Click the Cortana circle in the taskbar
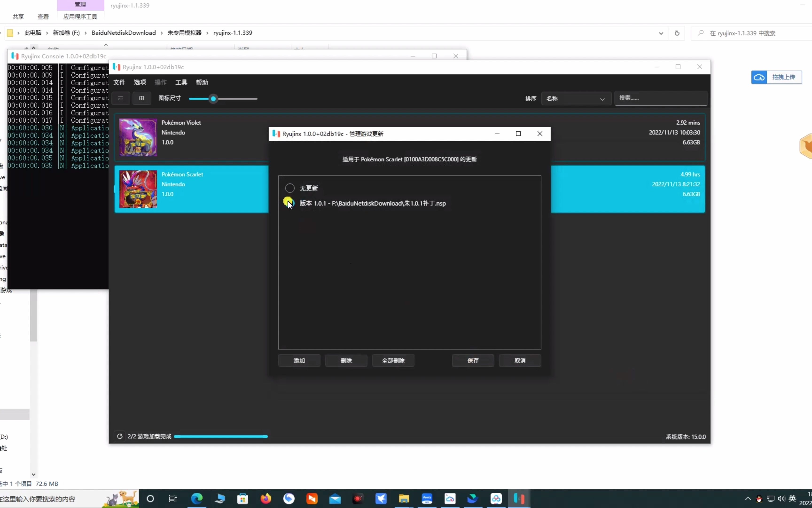Image resolution: width=812 pixels, height=508 pixels. (150, 499)
